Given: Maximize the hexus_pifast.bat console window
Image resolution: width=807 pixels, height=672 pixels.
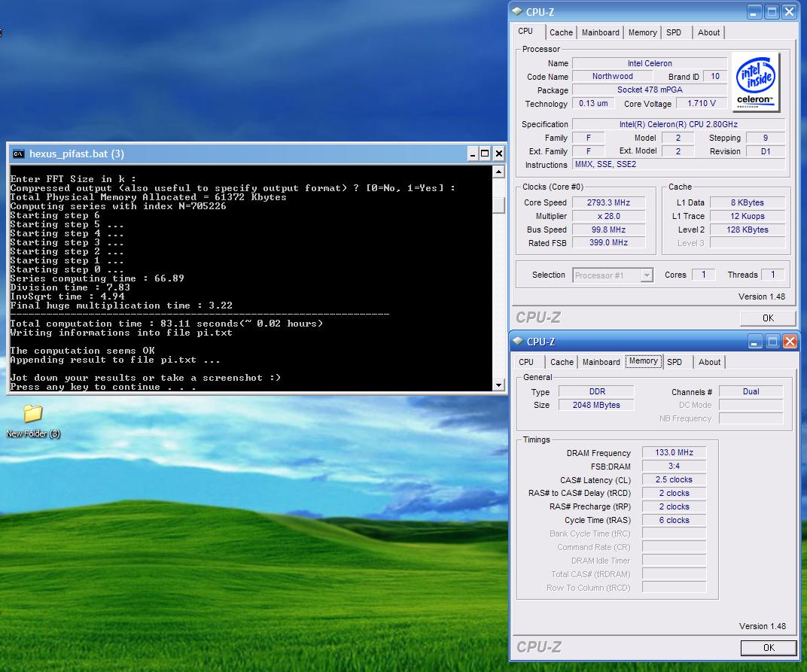Looking at the screenshot, I should click(485, 154).
